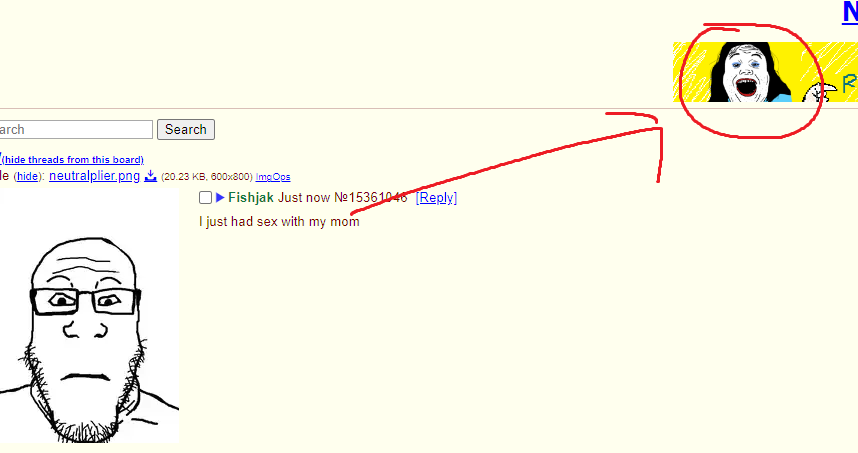The height and width of the screenshot is (453, 858).
Task: Click the Fishjak poster name
Action: (251, 198)
